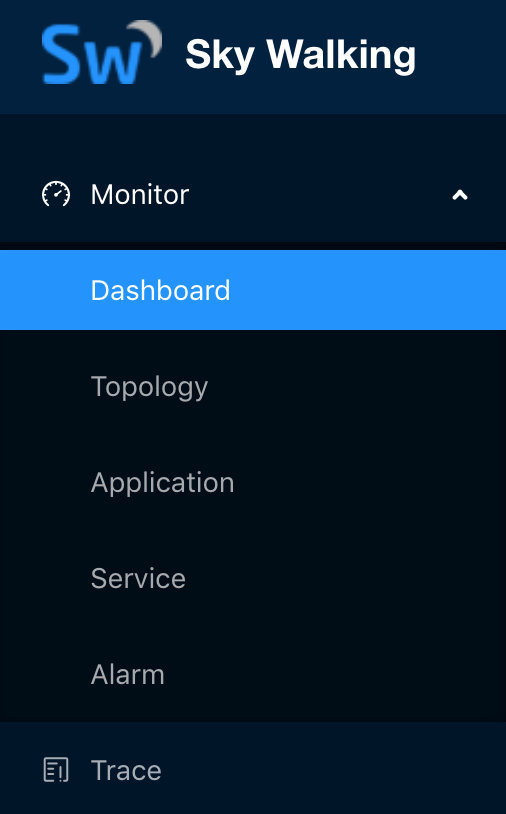Click the Monitor menu label
The image size is (506, 814).
(x=140, y=195)
